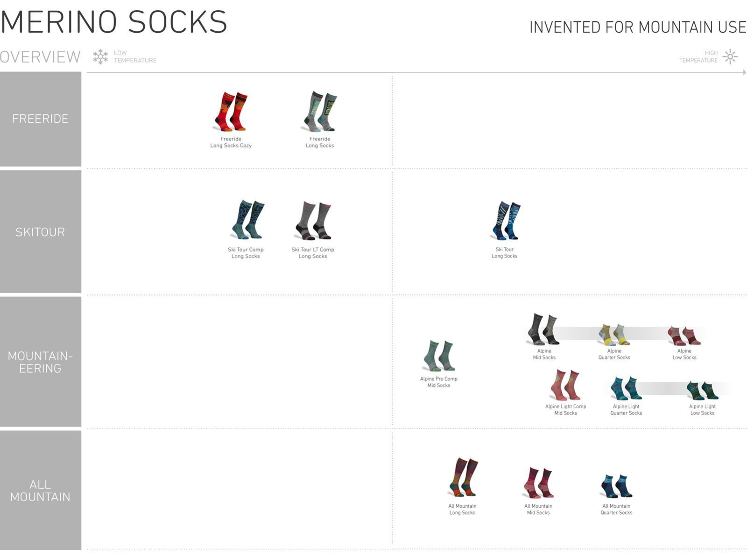Select the ALL MOUNTAIN category block

point(41,490)
